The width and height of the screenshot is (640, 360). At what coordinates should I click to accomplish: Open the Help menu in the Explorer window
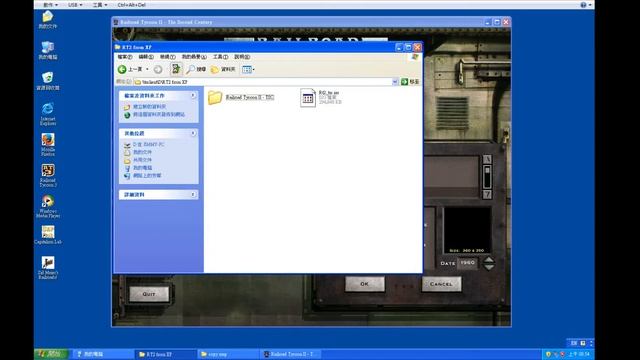click(x=242, y=57)
